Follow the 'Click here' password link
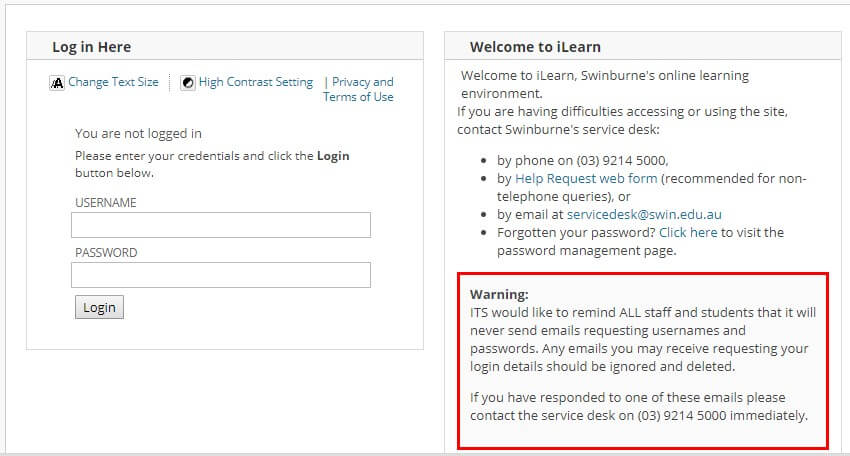Image resolution: width=850 pixels, height=456 pixels. (688, 233)
